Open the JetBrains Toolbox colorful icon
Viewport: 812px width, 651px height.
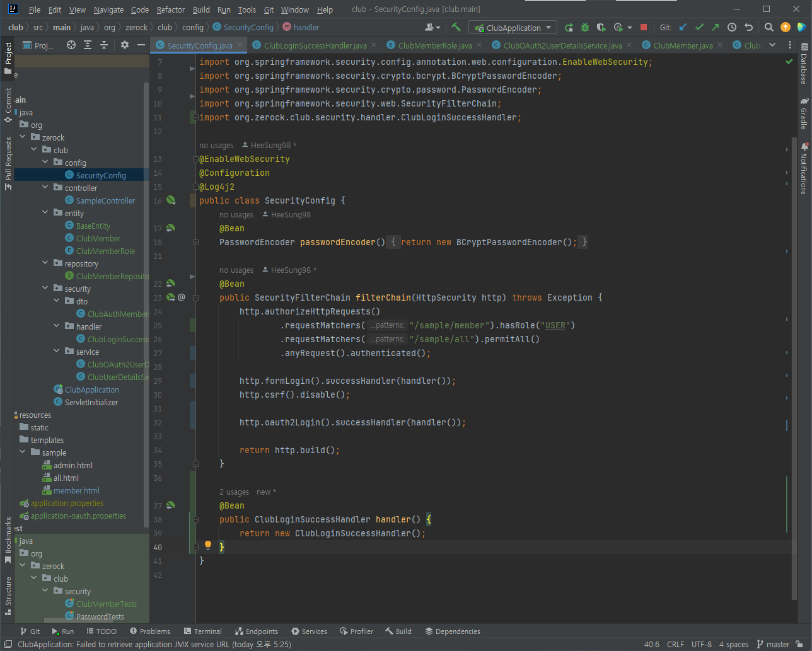(x=801, y=27)
